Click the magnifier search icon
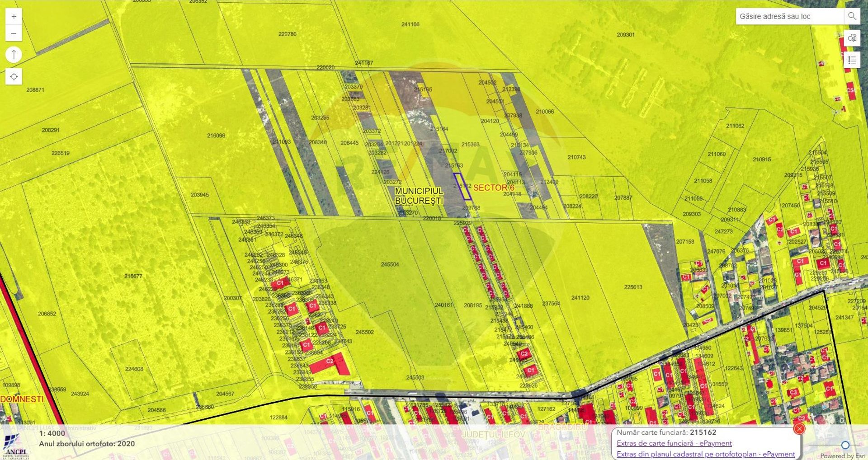868x460 pixels. pyautogui.click(x=852, y=16)
